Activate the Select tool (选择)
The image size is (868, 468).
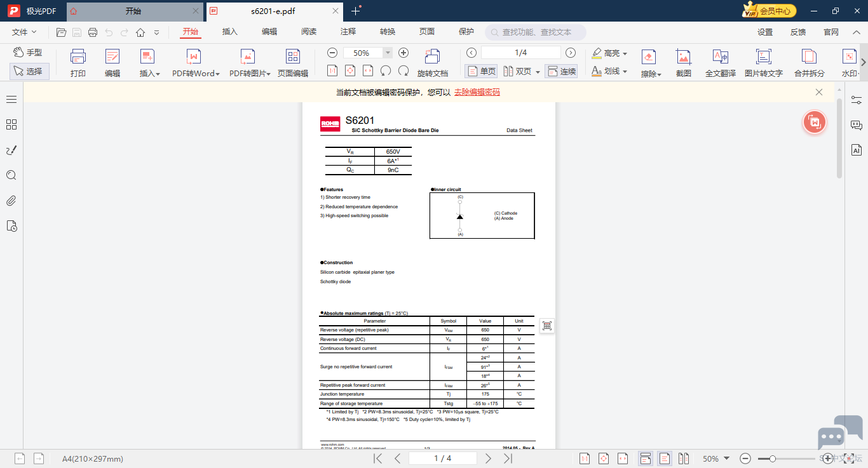pos(29,71)
